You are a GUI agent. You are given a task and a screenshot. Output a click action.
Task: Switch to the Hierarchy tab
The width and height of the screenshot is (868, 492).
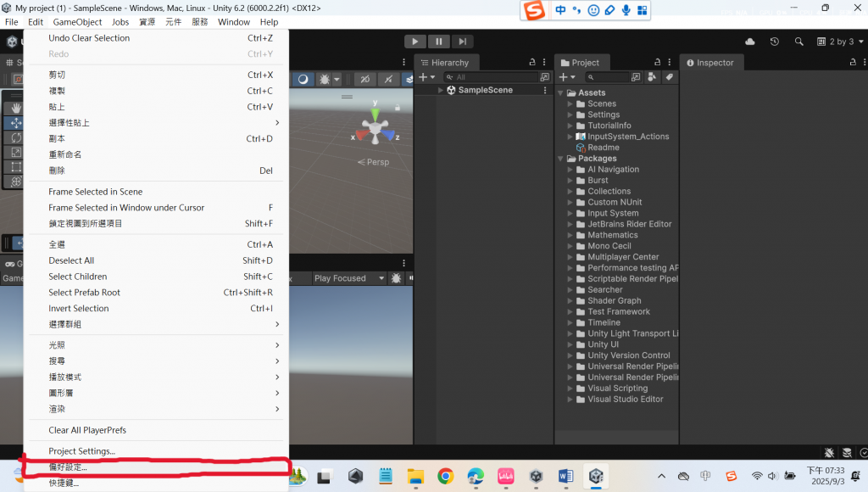[x=446, y=63]
